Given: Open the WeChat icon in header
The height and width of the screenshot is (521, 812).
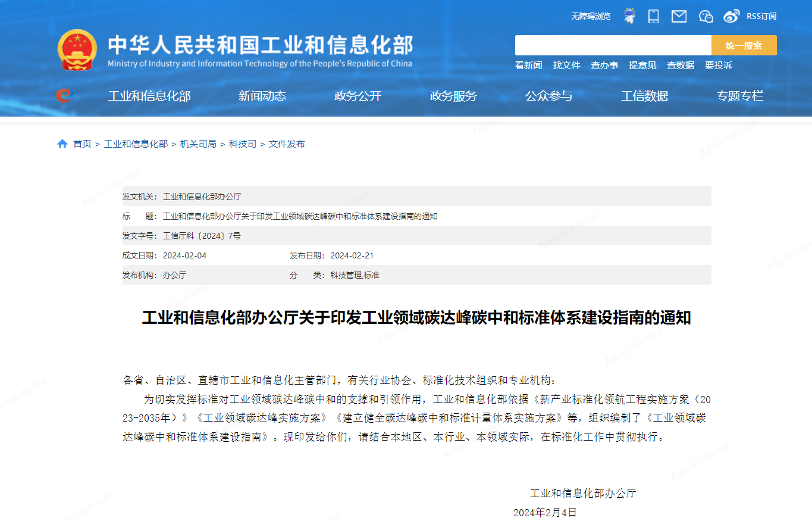Looking at the screenshot, I should coord(706,16).
